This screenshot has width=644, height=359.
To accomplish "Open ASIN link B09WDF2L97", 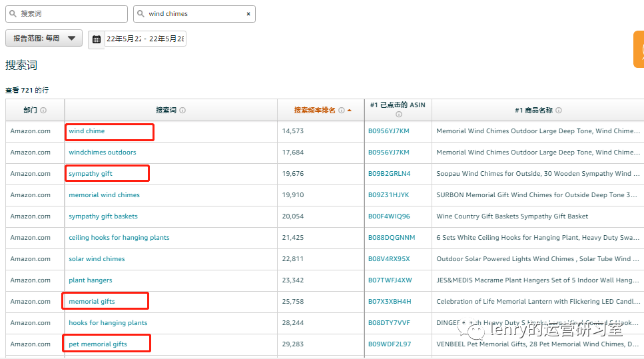I will [x=390, y=344].
